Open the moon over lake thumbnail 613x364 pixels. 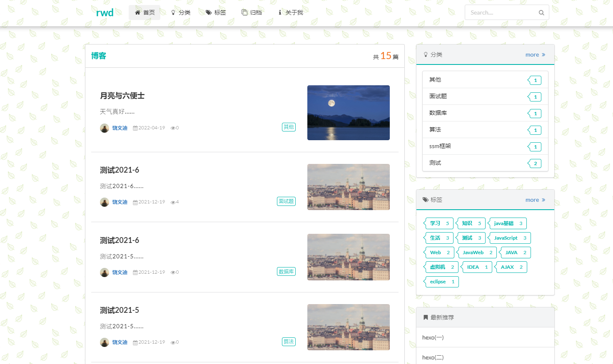[x=349, y=113]
